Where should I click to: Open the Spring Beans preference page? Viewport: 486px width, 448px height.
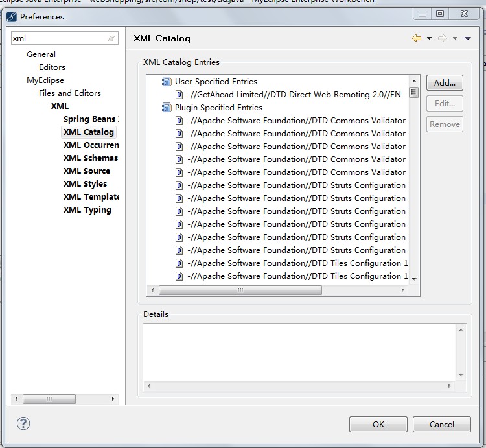(91, 119)
